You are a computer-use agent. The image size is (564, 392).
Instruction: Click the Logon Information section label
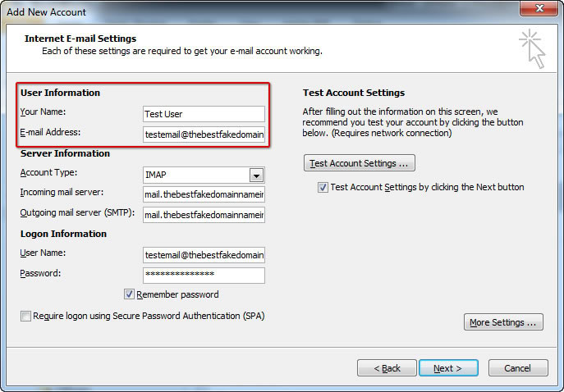[64, 234]
